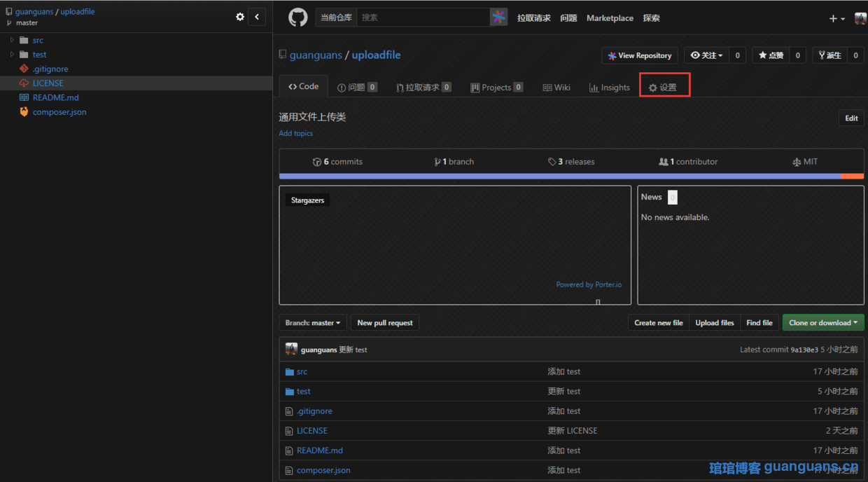Viewport: 868px width, 482px height.
Task: Open the 更新 LICENSE commit message
Action: click(573, 431)
